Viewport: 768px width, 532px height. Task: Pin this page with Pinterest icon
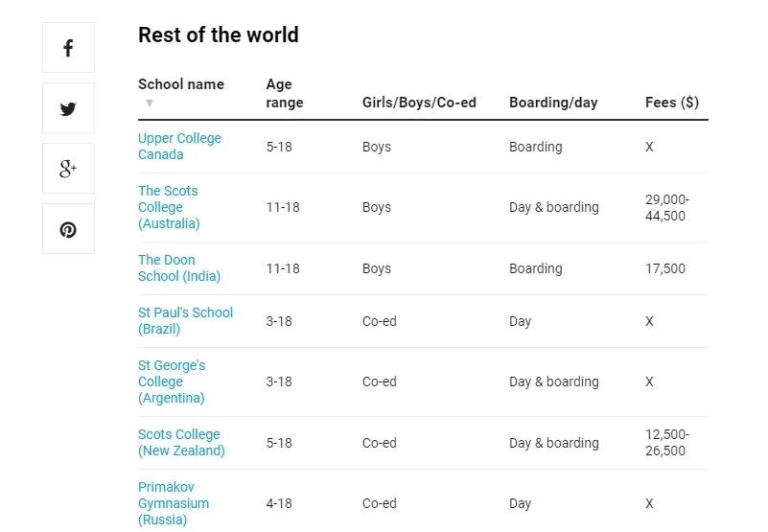pos(68,229)
